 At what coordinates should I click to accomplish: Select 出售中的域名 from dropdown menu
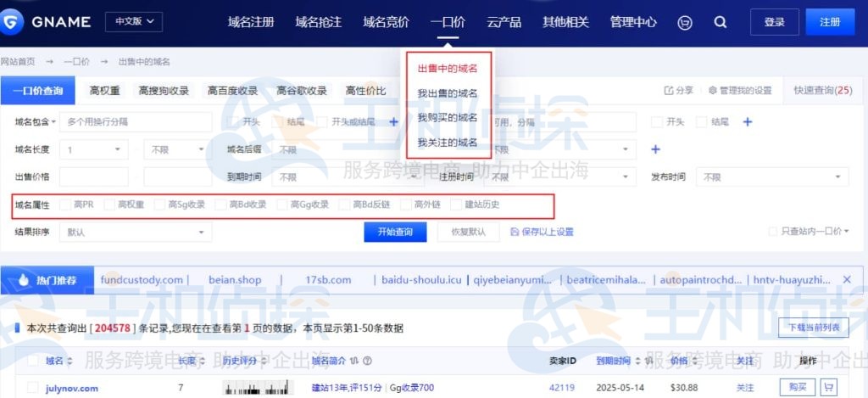click(x=448, y=69)
